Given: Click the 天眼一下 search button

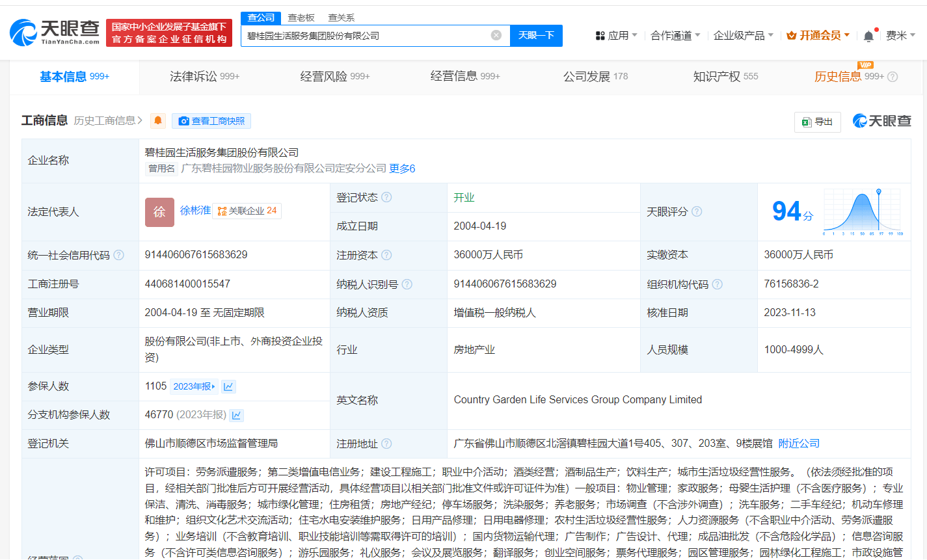Looking at the screenshot, I should [536, 35].
